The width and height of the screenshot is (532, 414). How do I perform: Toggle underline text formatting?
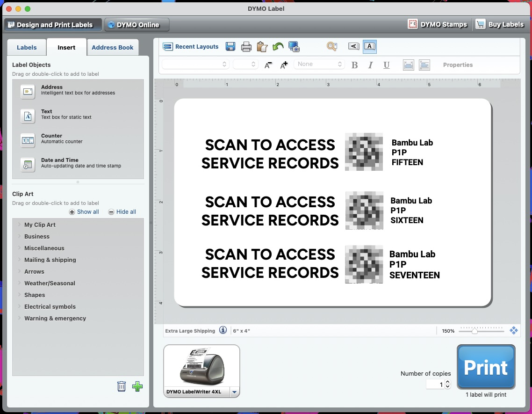pos(387,65)
